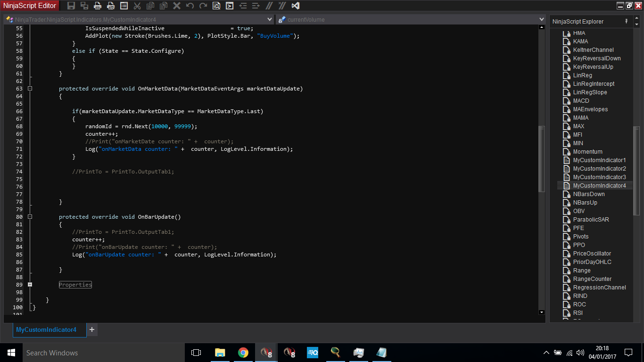Compile the script using toolbar icon
Image resolution: width=644 pixels, height=362 pixels.
[x=230, y=6]
